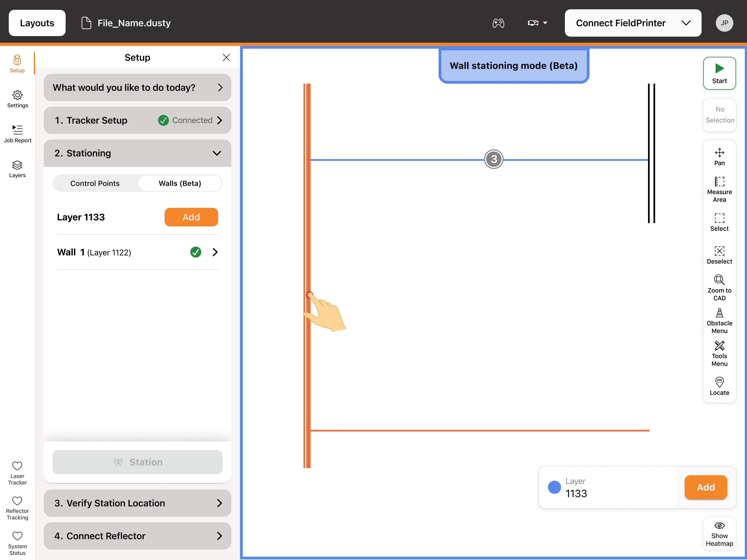
Task: Click the game controller icon
Action: click(x=498, y=23)
